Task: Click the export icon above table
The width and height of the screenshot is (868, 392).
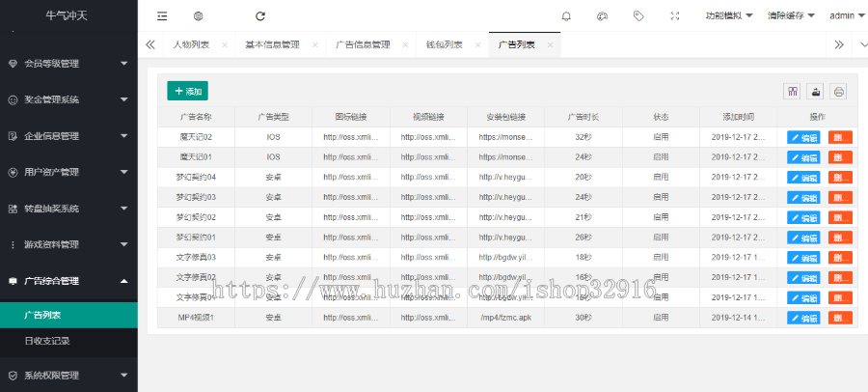Action: pos(815,92)
